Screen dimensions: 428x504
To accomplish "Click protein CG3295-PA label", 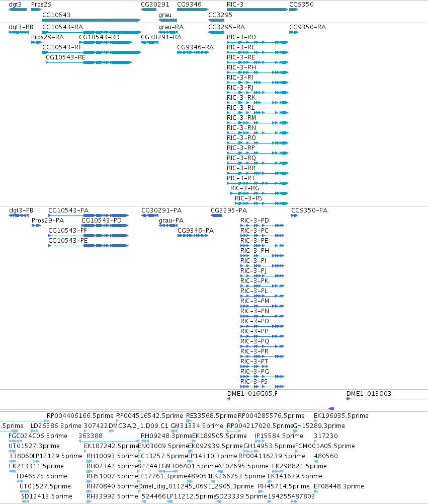I will pos(229,210).
